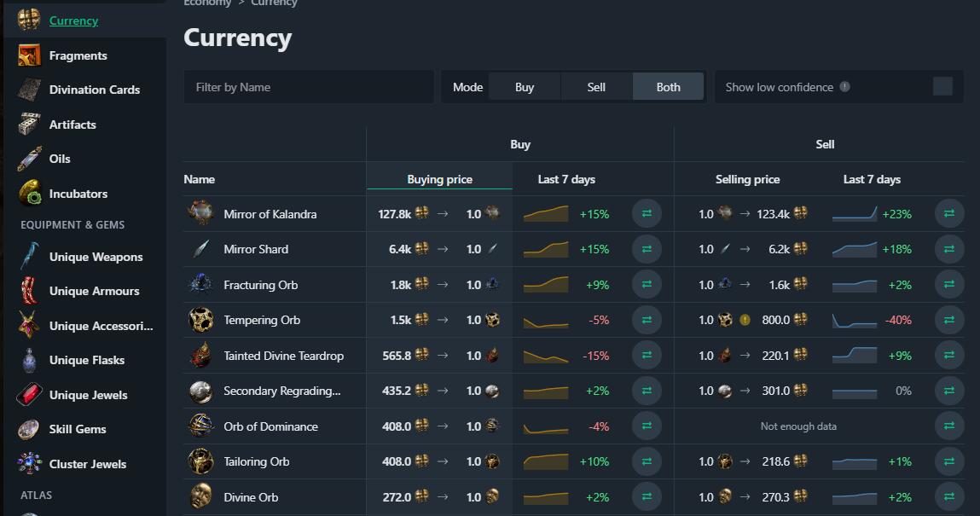Click Fracturing Orb buy swap icon
The width and height of the screenshot is (980, 516).
coord(647,284)
